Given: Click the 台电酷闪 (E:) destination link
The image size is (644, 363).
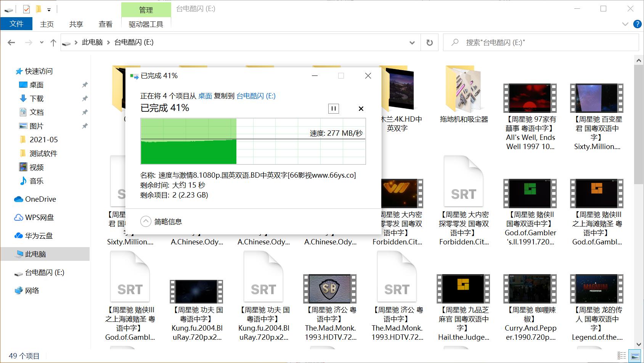Looking at the screenshot, I should pyautogui.click(x=255, y=96).
